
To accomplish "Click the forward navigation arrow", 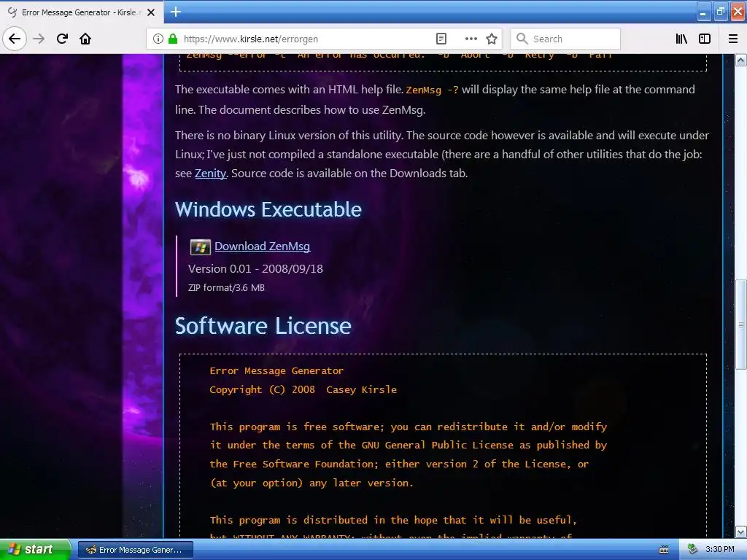I will 39,39.
